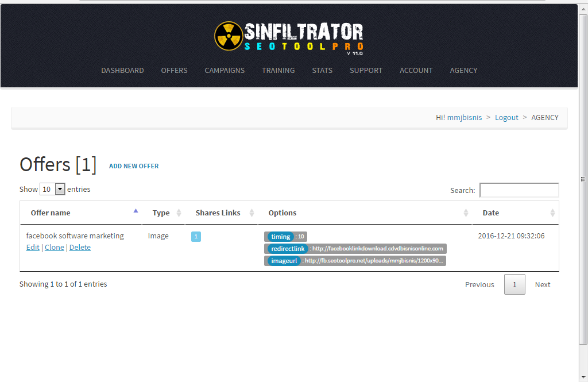Toggle Offer name column sorting

click(136, 212)
